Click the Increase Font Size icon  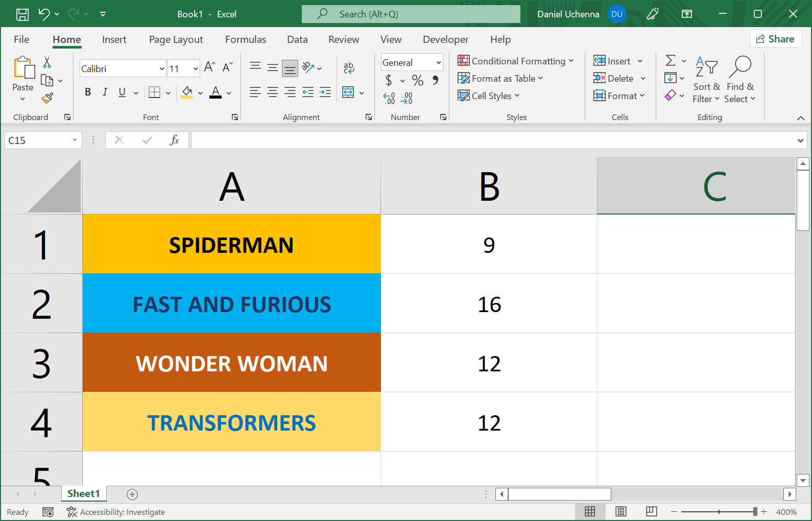[x=209, y=67]
